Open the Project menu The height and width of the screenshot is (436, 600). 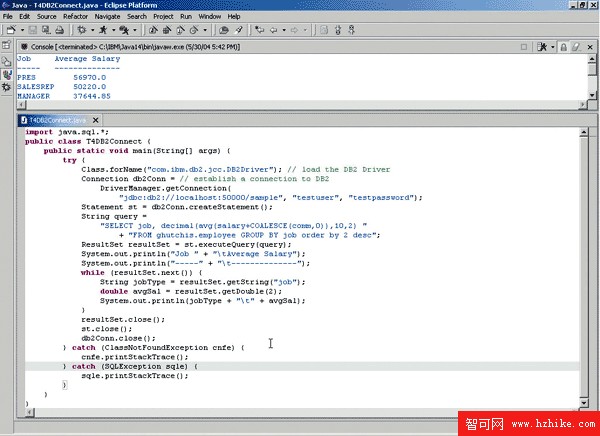(x=163, y=16)
